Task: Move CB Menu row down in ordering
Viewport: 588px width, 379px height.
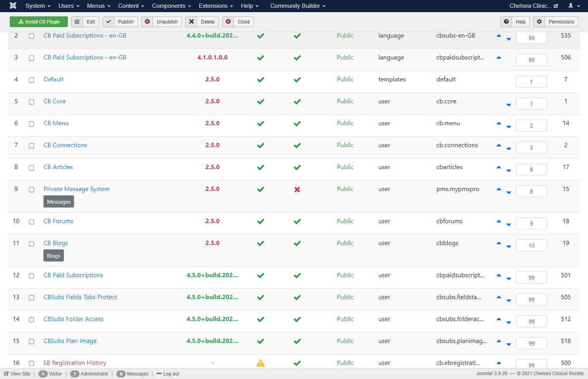Action: [x=508, y=127]
